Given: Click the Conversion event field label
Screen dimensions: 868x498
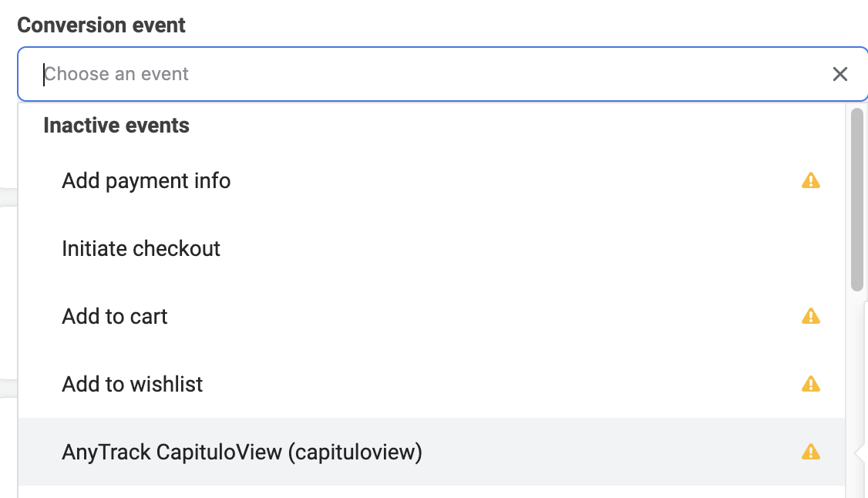Looking at the screenshot, I should [101, 25].
